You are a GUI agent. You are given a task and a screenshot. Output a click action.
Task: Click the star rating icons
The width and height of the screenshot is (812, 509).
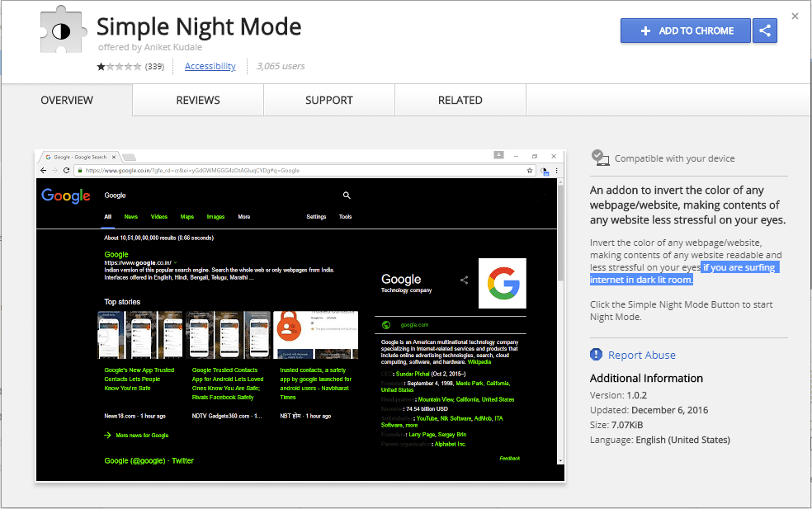click(x=119, y=66)
